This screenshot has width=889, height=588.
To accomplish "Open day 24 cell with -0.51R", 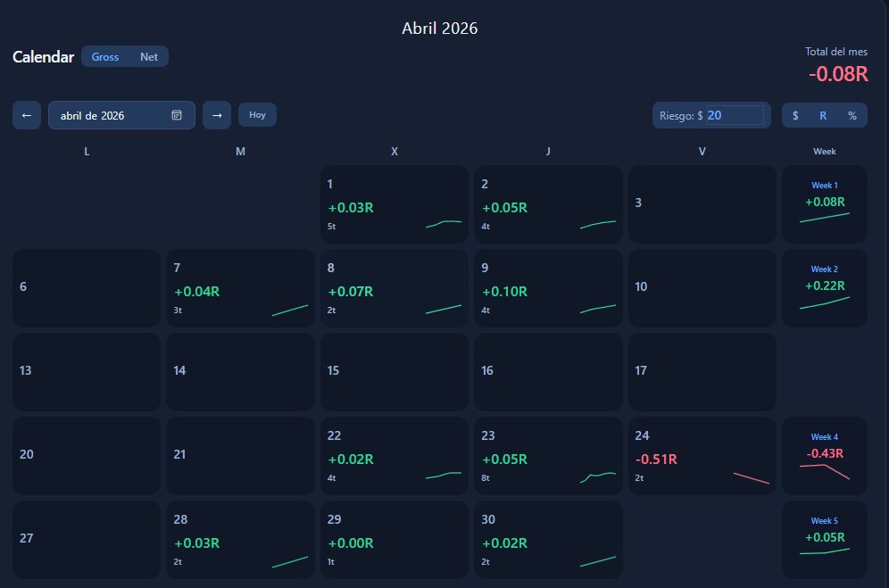I will (x=702, y=456).
